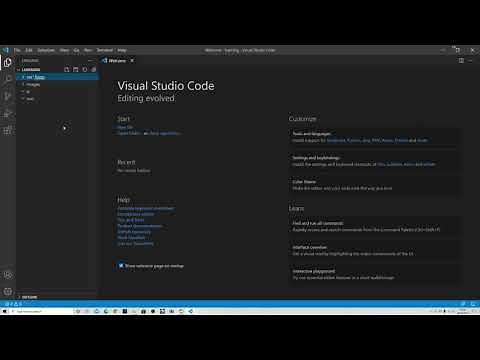Click the VS Code icon in Windows taskbar

pos(191,311)
